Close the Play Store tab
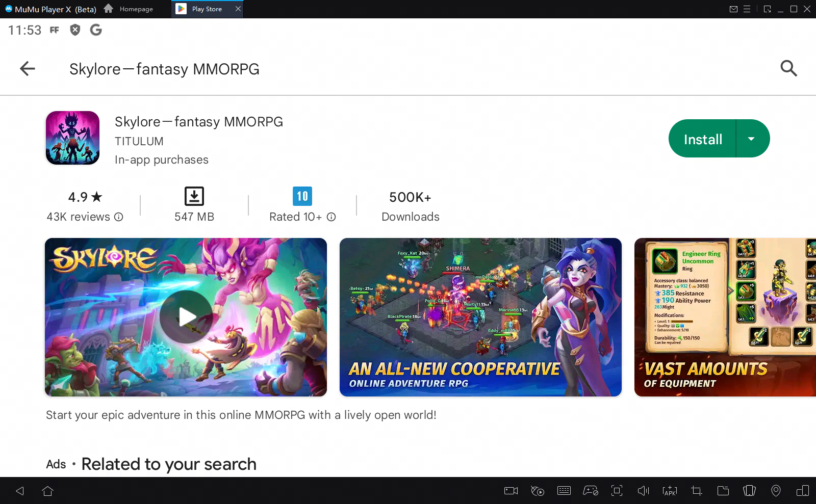This screenshot has height=504, width=816. [238, 9]
